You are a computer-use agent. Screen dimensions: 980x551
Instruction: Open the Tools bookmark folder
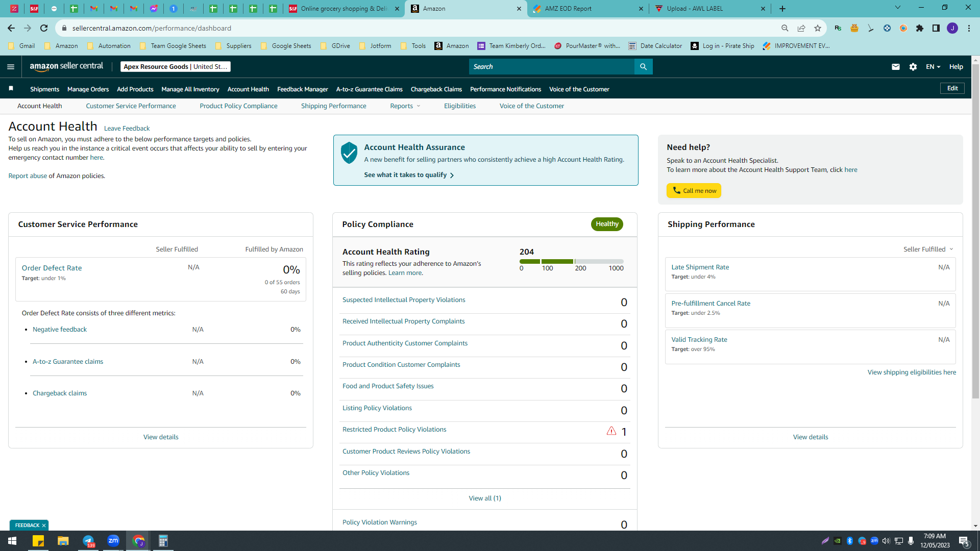click(x=413, y=46)
